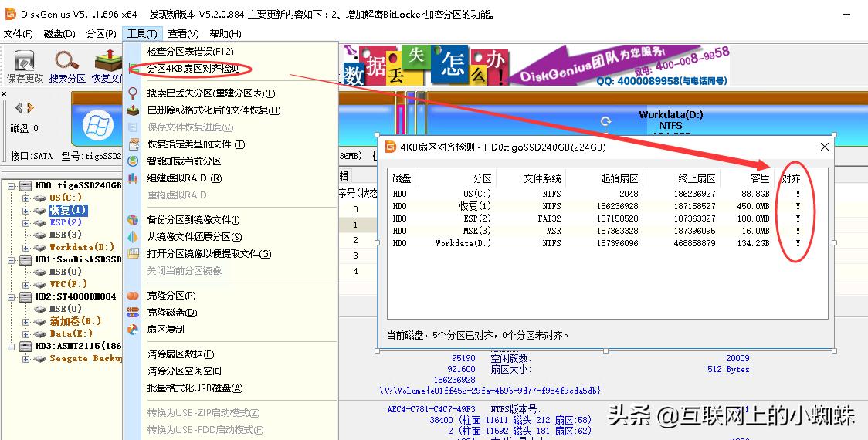Click the DiskGenius advertisement banner

tap(536, 66)
